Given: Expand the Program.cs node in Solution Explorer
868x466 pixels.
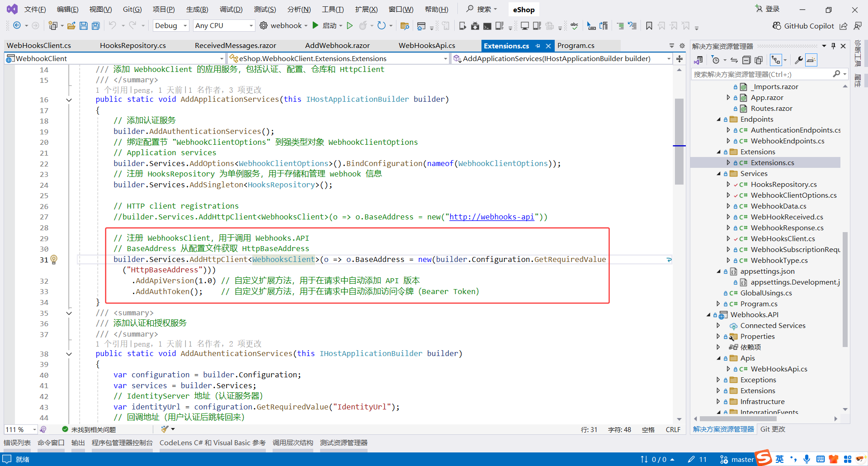Looking at the screenshot, I should pyautogui.click(x=718, y=304).
